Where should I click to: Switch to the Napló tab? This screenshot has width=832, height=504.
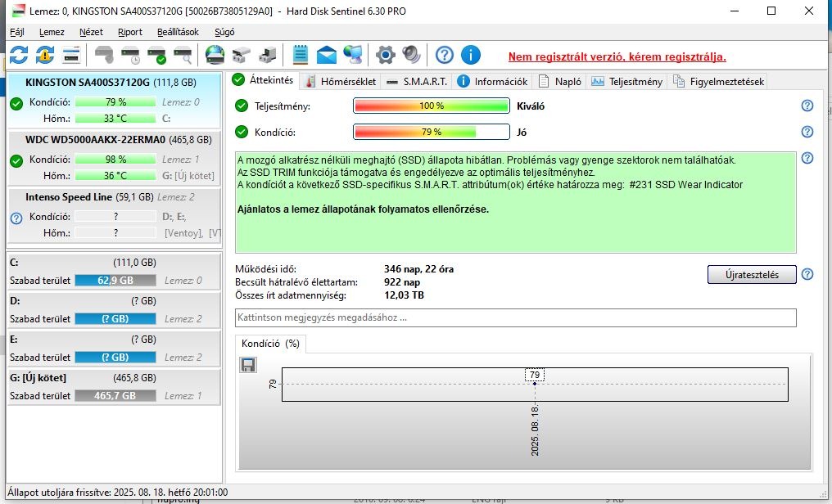click(x=560, y=81)
